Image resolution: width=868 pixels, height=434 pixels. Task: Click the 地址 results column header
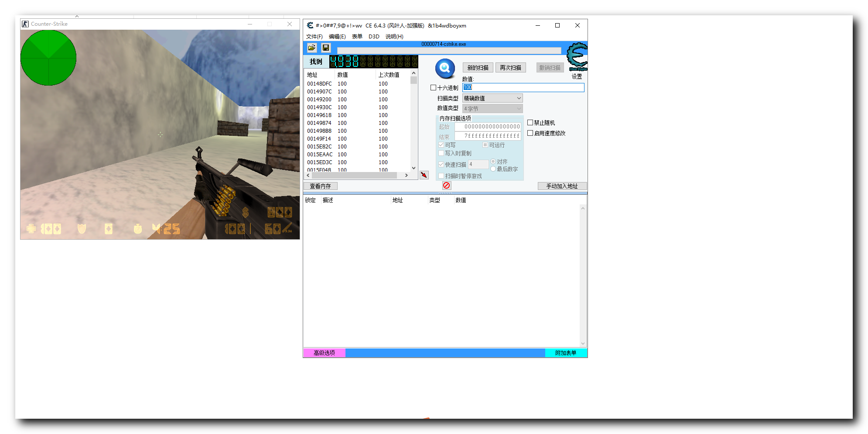320,75
